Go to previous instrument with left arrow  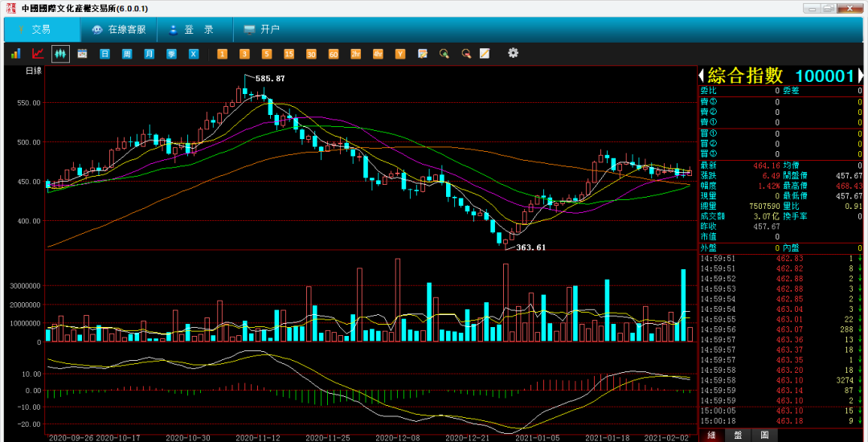(x=701, y=76)
